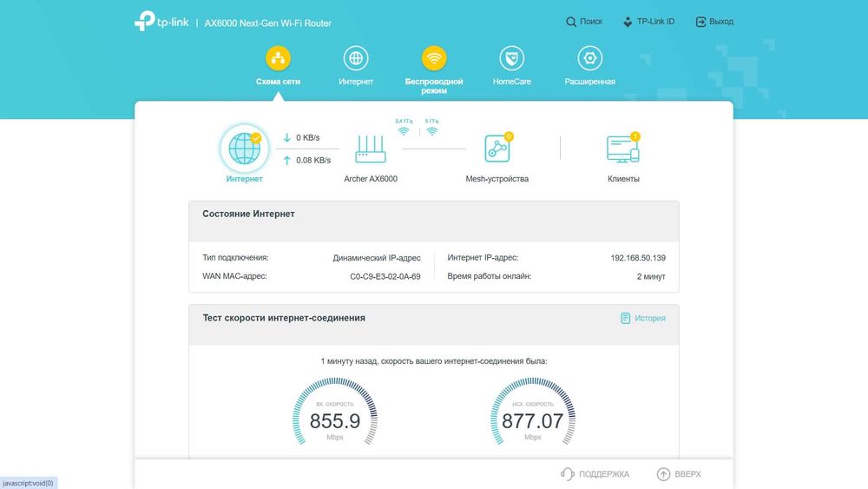This screenshot has height=489, width=868.
Task: Click the up-arrow circle icon
Action: click(663, 474)
